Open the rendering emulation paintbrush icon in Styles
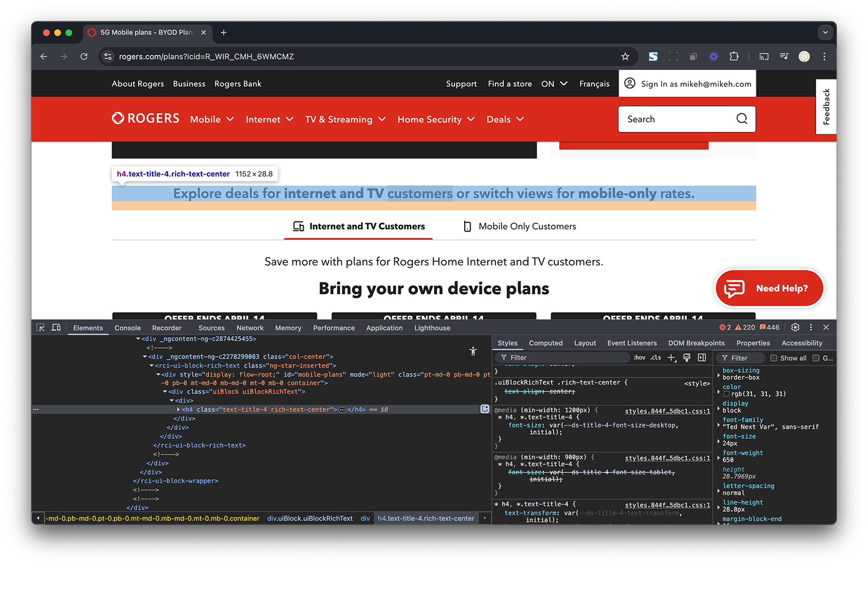This screenshot has width=868, height=598. (687, 357)
